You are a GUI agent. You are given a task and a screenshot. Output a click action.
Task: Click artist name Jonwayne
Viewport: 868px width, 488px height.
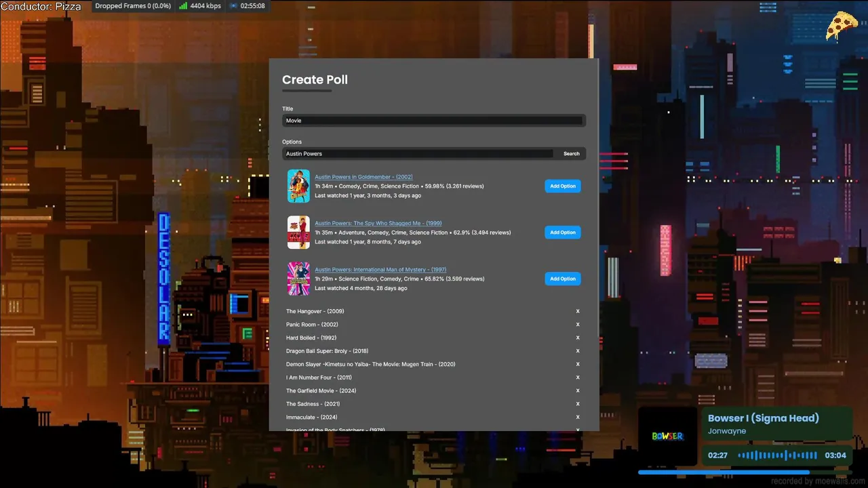tap(727, 431)
